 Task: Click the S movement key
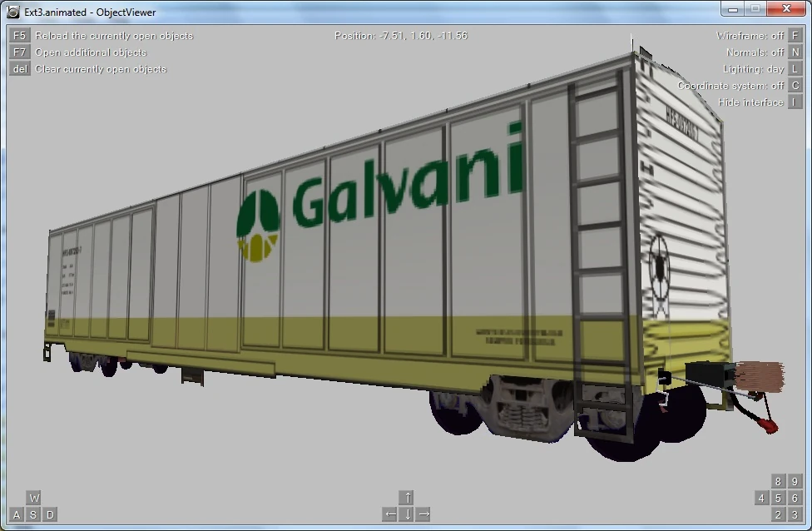pyautogui.click(x=33, y=514)
